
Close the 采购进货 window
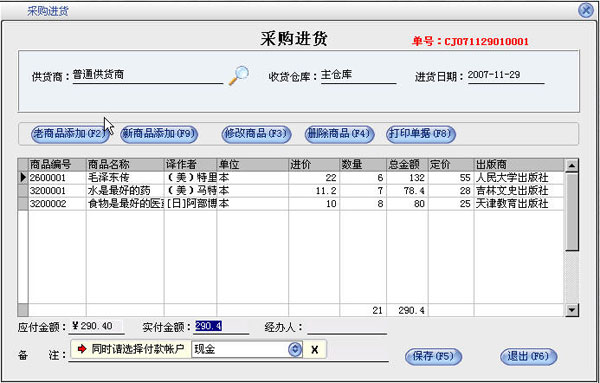point(585,10)
